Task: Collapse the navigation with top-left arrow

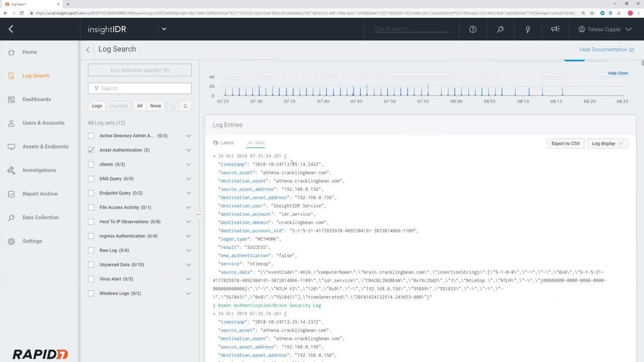Action: point(11,29)
